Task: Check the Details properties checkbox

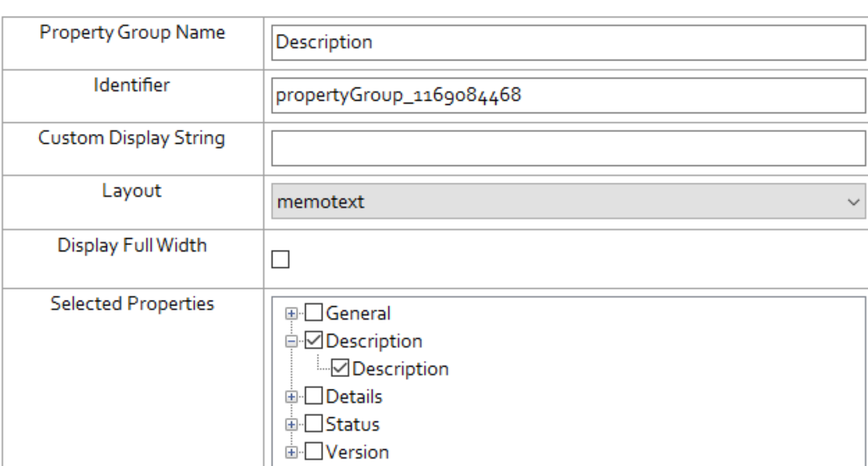Action: [314, 396]
